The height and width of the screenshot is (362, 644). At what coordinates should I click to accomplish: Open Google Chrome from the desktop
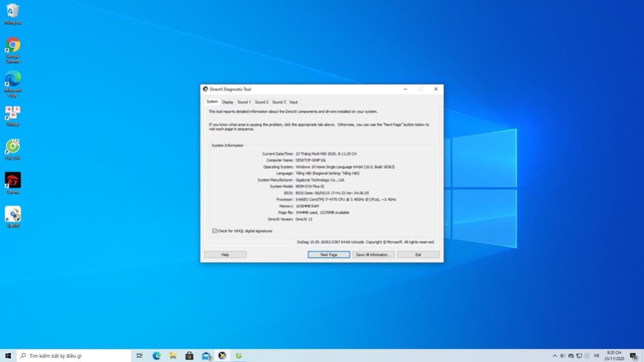pos(13,45)
